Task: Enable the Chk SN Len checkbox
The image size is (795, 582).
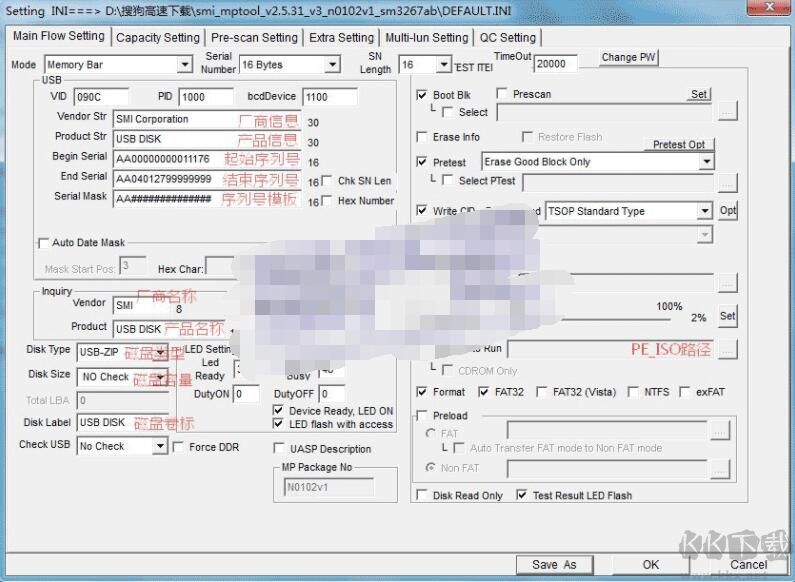Action: pos(327,180)
